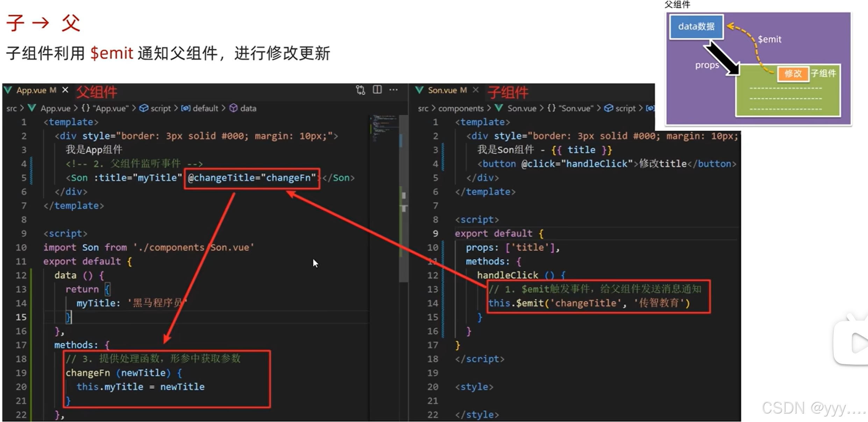Click the blue 'data数据' box in diagram
Viewport: 868px width, 422px height.
tap(696, 27)
